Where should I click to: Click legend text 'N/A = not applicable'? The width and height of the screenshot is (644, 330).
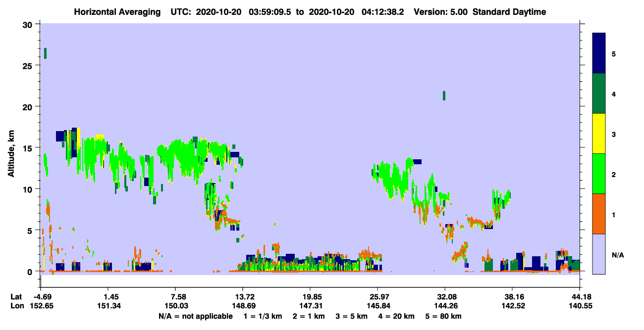click(196, 316)
